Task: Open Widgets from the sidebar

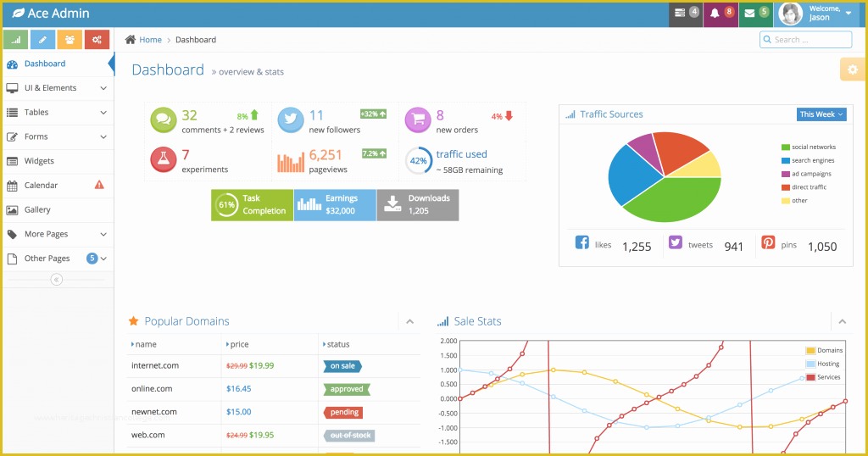Action: (x=58, y=161)
